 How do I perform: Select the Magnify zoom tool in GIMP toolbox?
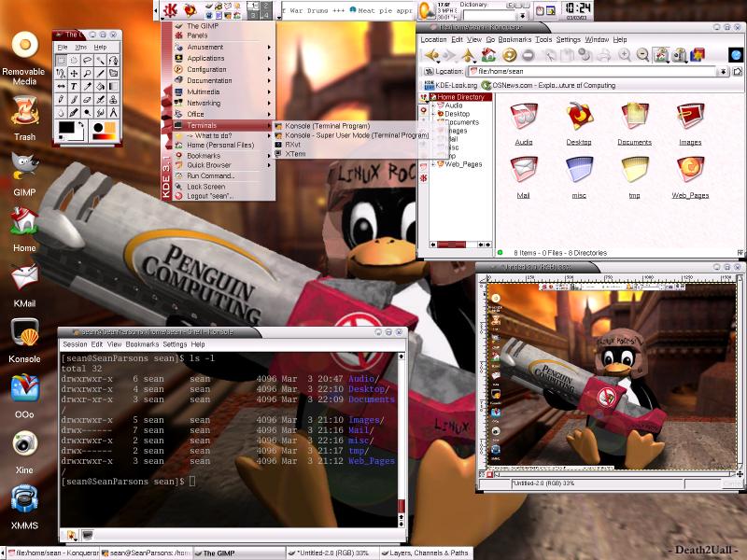(87, 74)
